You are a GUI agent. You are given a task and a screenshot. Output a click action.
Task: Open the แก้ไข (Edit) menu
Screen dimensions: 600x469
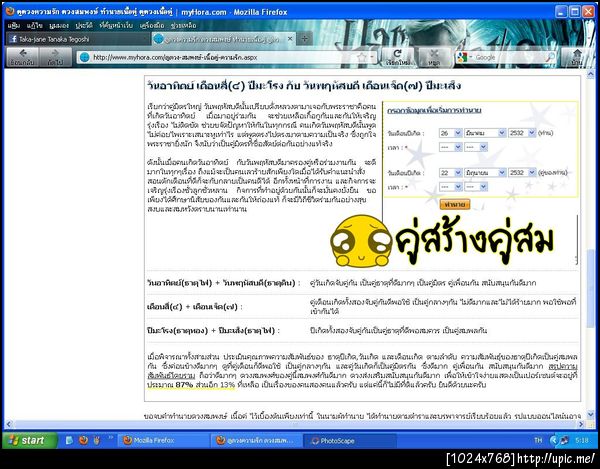[34, 26]
